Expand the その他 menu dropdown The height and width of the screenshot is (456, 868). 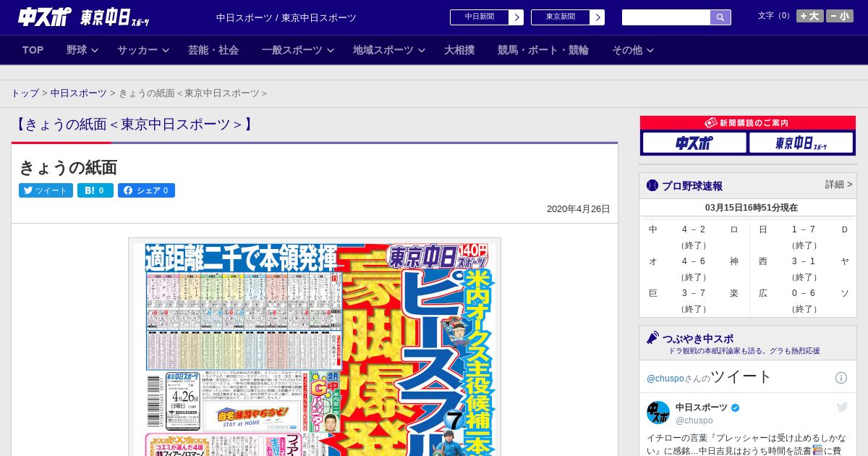coord(633,50)
